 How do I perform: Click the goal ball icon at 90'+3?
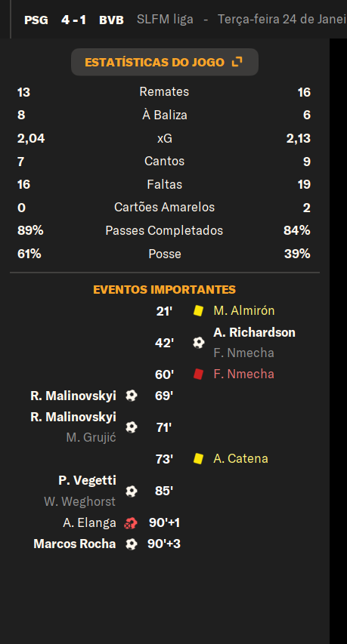[131, 544]
